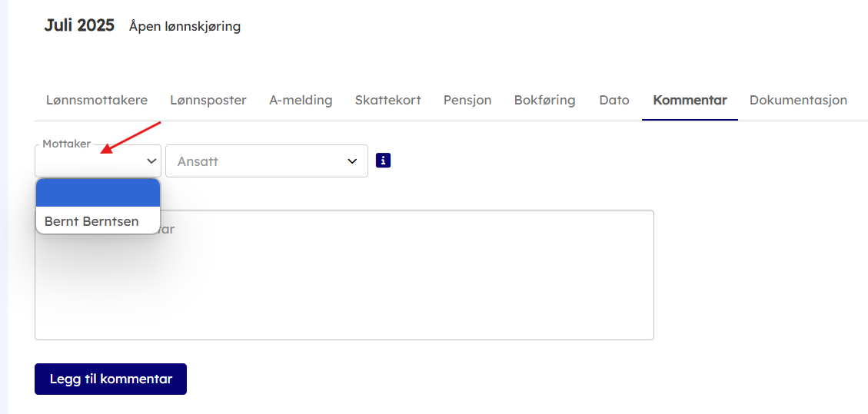The image size is (868, 414).
Task: Switch to the Lønnsmottakere tab
Action: click(97, 100)
